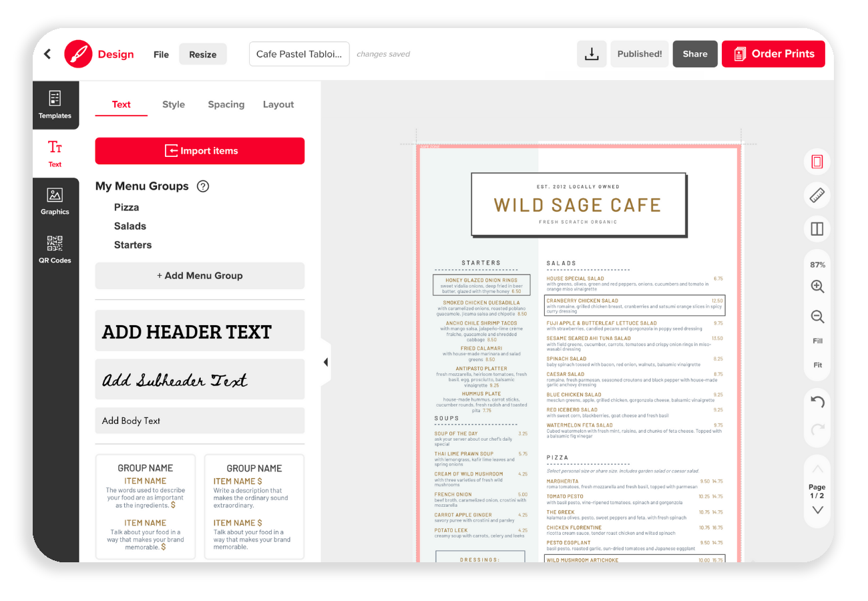Choose the centered GROUP NAME layout thumbnail

146,507
